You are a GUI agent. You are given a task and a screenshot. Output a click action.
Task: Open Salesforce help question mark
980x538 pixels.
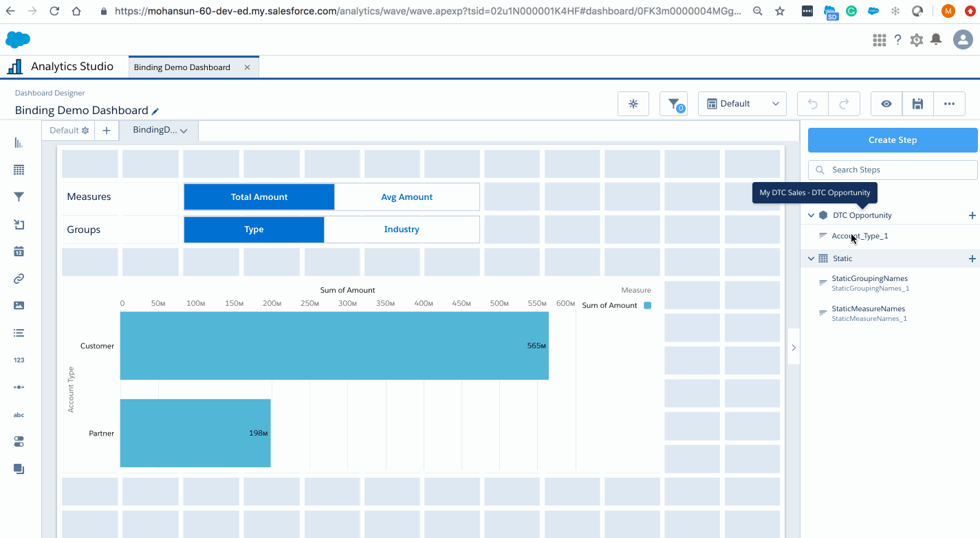(897, 40)
